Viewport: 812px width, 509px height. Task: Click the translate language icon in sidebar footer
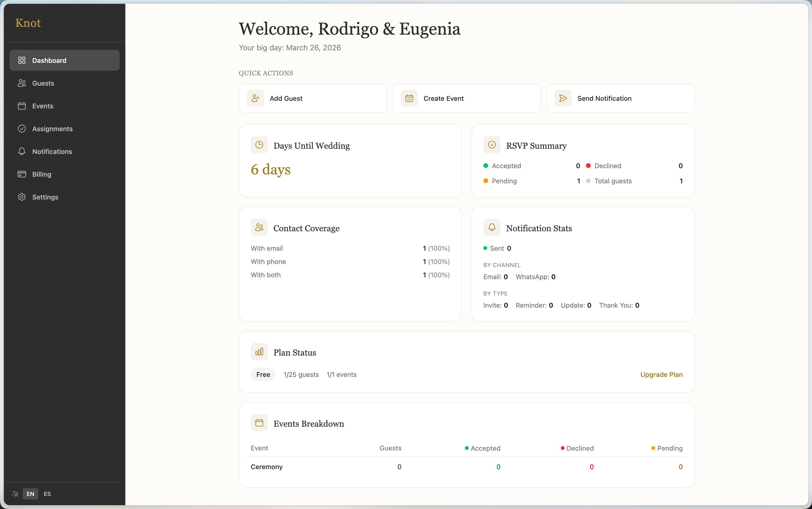pyautogui.click(x=15, y=494)
